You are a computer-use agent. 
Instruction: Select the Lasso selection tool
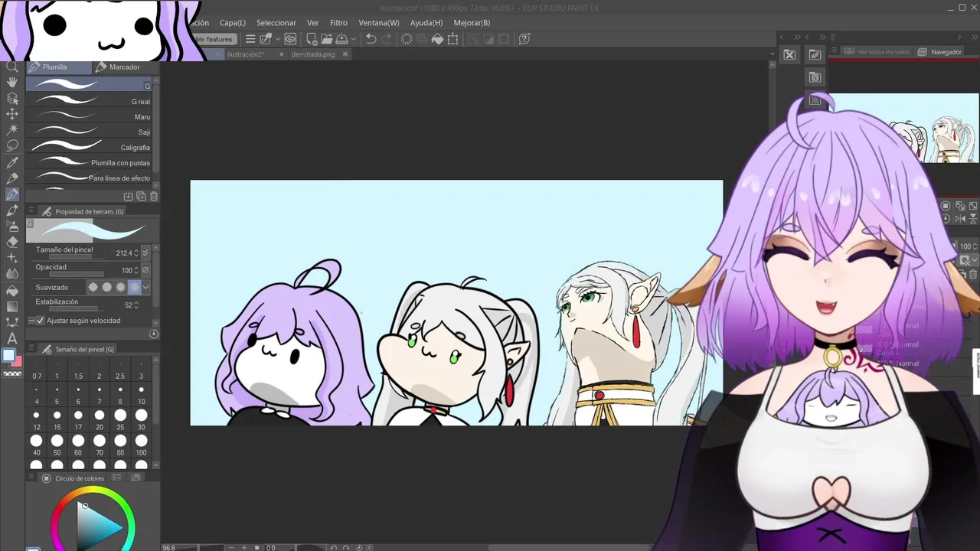click(12, 146)
